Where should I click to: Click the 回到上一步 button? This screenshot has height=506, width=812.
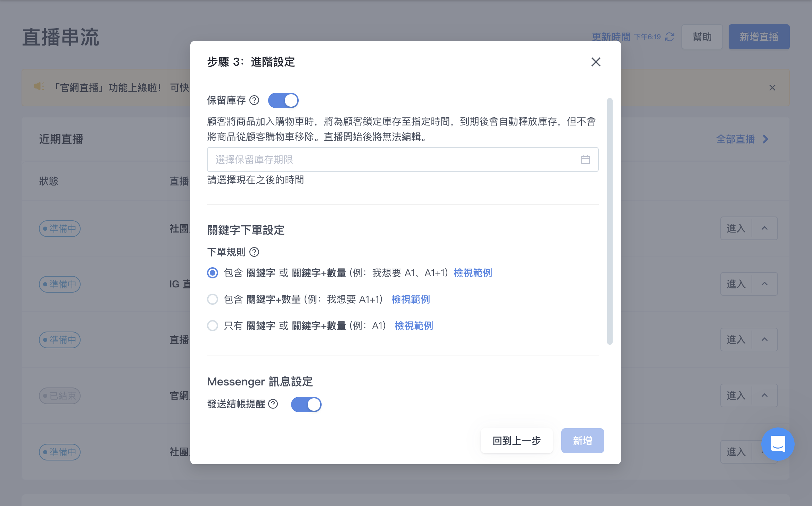pos(516,441)
